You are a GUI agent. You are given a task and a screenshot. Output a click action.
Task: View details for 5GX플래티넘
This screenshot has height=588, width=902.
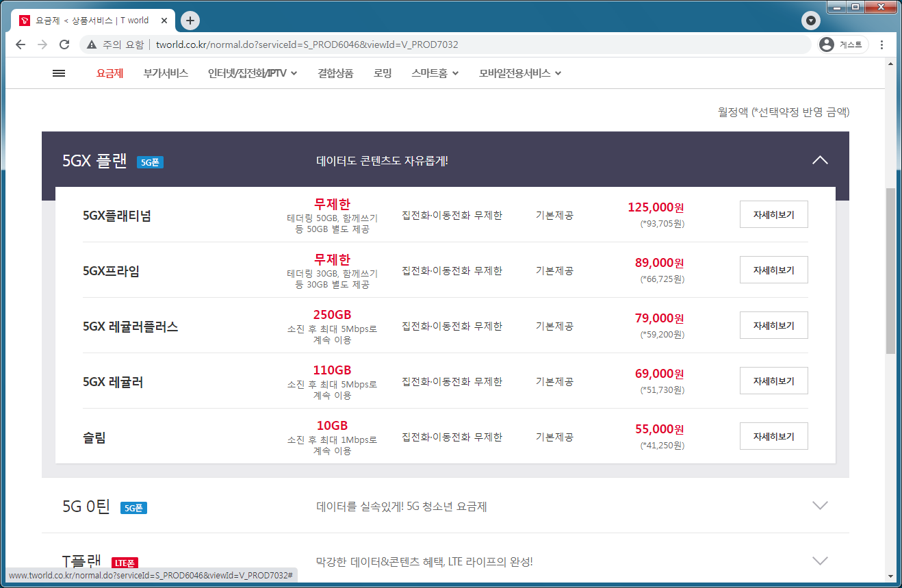click(x=773, y=214)
